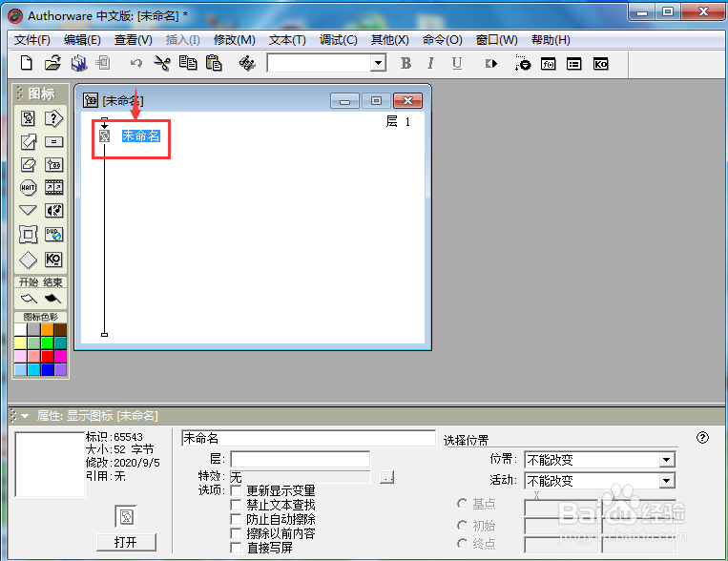Click the 打开 button
The width and height of the screenshot is (728, 561).
[126, 542]
